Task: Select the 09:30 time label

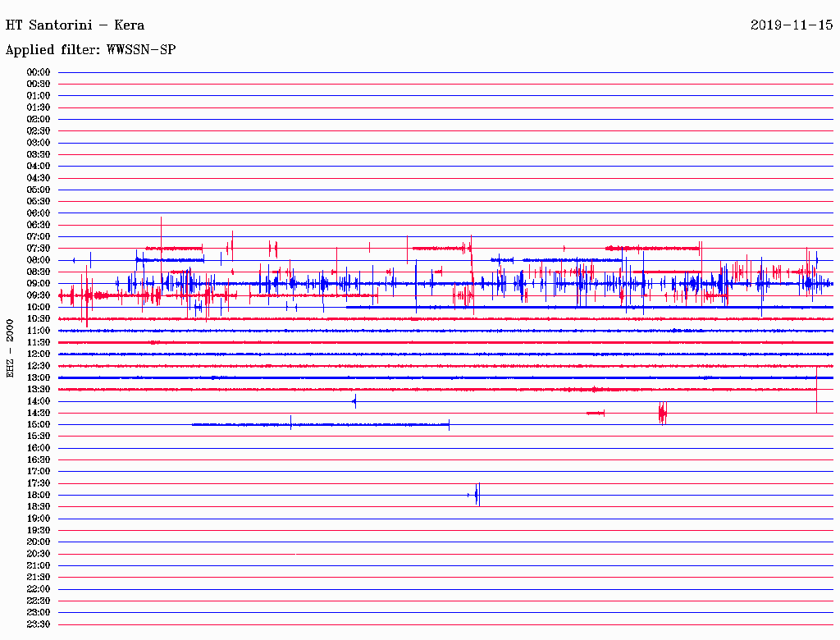Action: tap(38, 295)
